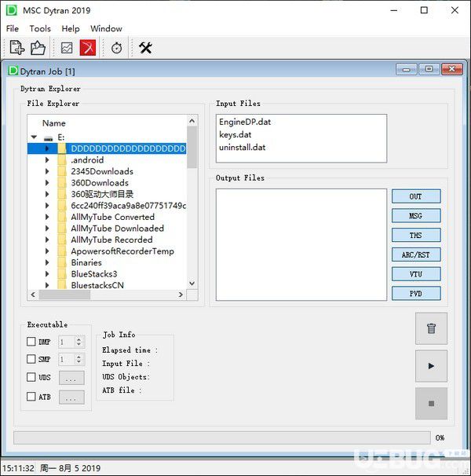Image resolution: width=471 pixels, height=476 pixels.
Task: Click the DMP processor count spinner
Action: tap(71, 342)
